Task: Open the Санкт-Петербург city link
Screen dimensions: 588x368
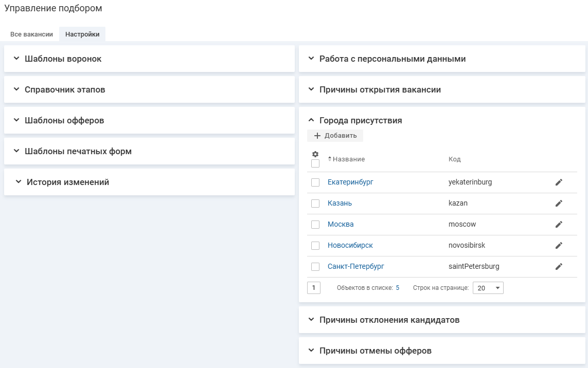Action: [355, 266]
